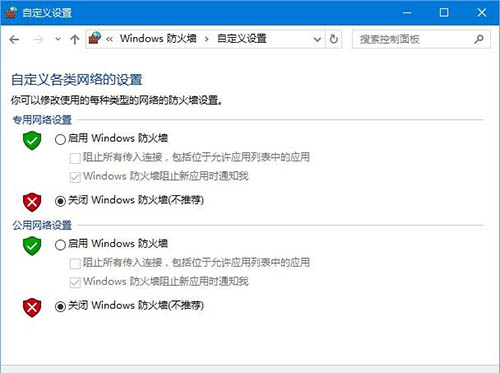Go back with the left arrow button
Image resolution: width=500 pixels, height=373 pixels.
14,40
